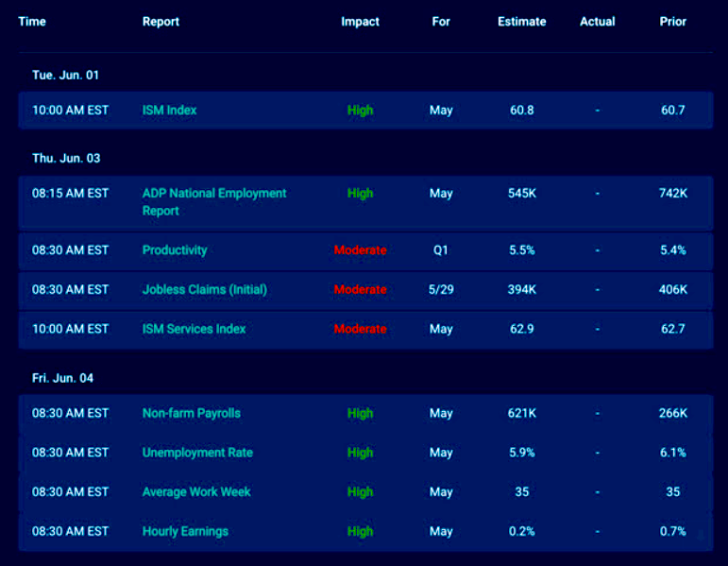Sort by the Time column header
Viewport: 728px width, 566px height.
[32, 21]
